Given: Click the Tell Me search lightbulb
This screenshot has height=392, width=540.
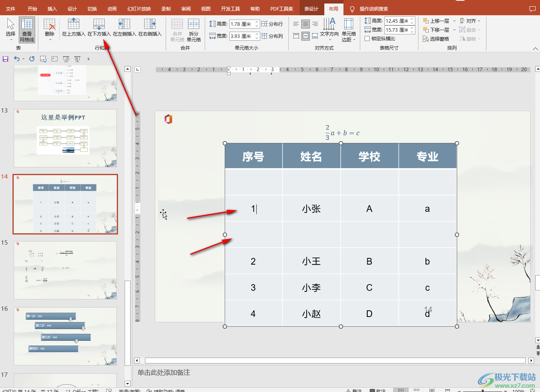Looking at the screenshot, I should pyautogui.click(x=352, y=9).
